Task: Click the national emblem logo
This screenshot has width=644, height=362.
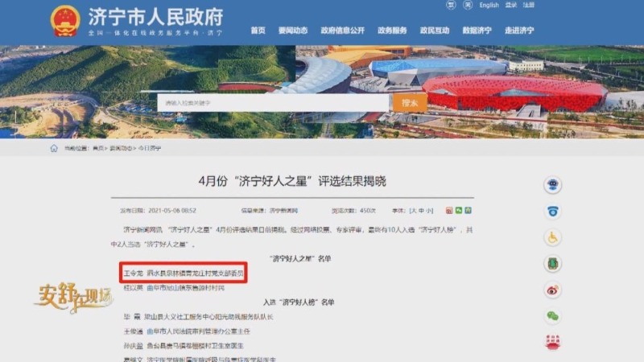Action: [65, 22]
